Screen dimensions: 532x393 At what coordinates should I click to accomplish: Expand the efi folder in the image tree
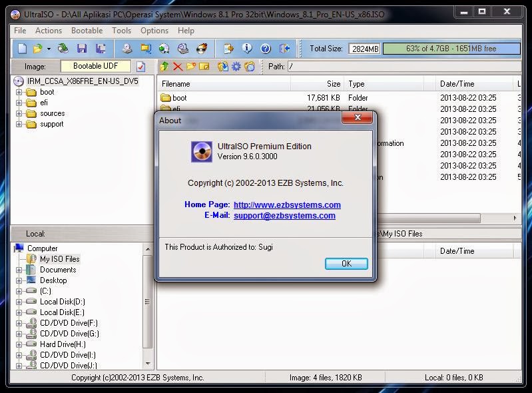click(x=19, y=103)
